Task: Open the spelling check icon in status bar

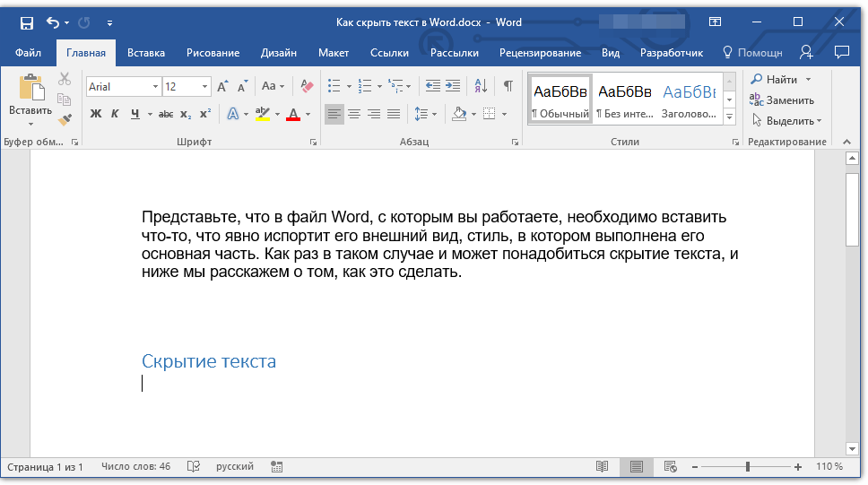Action: (x=193, y=467)
